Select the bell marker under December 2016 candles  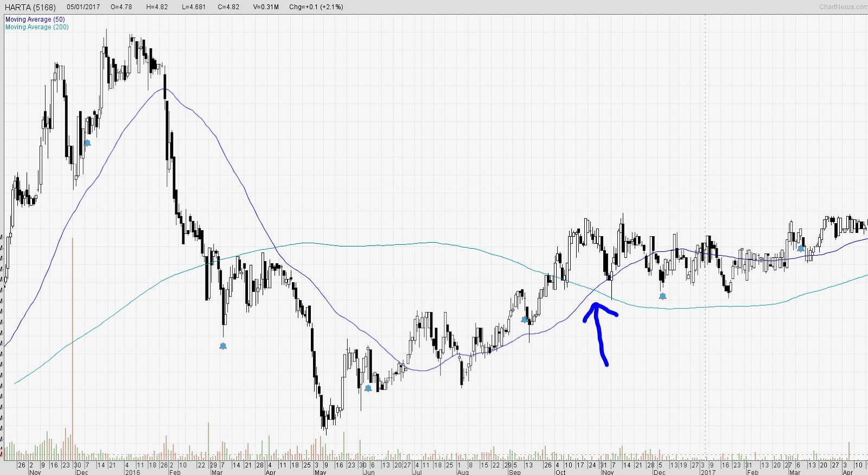coord(662,296)
